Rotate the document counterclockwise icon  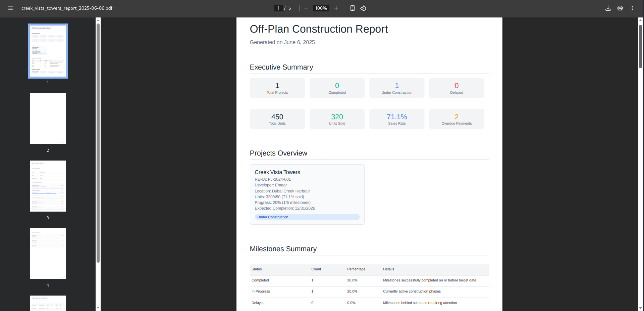(363, 8)
